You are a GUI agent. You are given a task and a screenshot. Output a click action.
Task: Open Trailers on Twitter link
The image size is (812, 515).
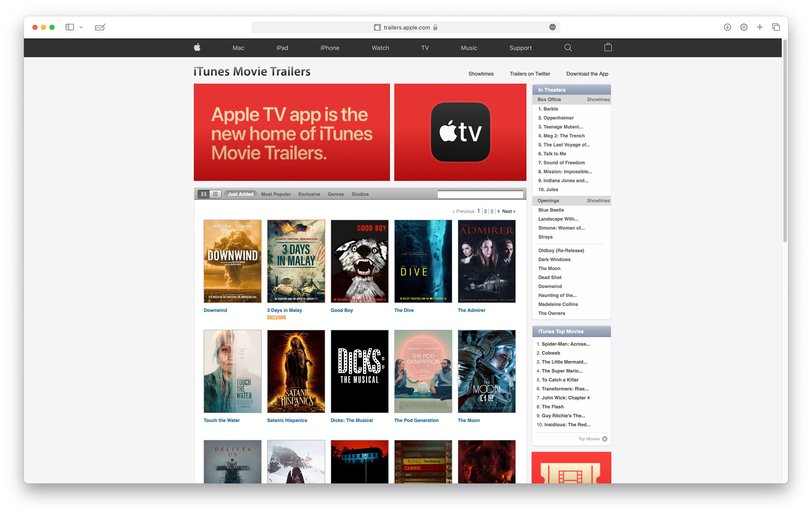click(x=529, y=74)
